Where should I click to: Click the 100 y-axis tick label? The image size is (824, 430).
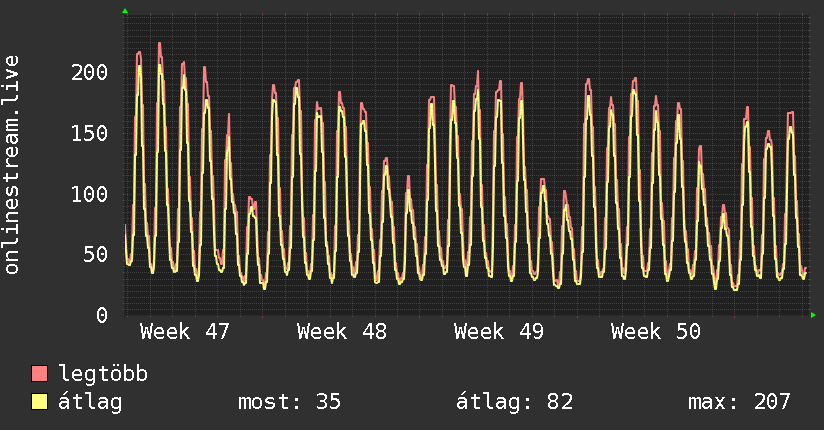pos(90,194)
